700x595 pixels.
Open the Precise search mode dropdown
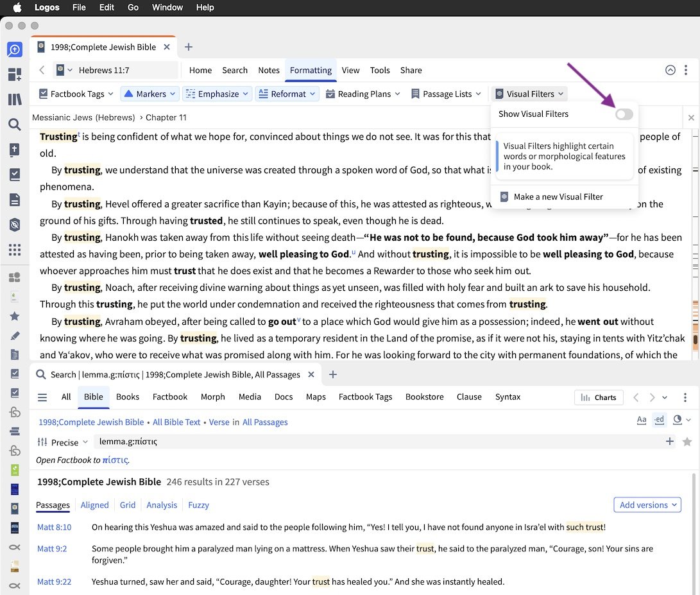click(63, 442)
